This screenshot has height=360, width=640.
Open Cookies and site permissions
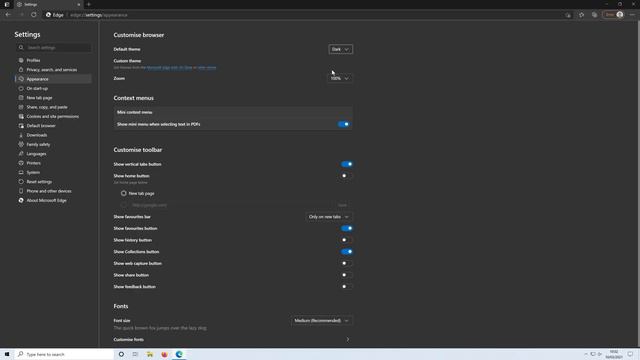53,116
